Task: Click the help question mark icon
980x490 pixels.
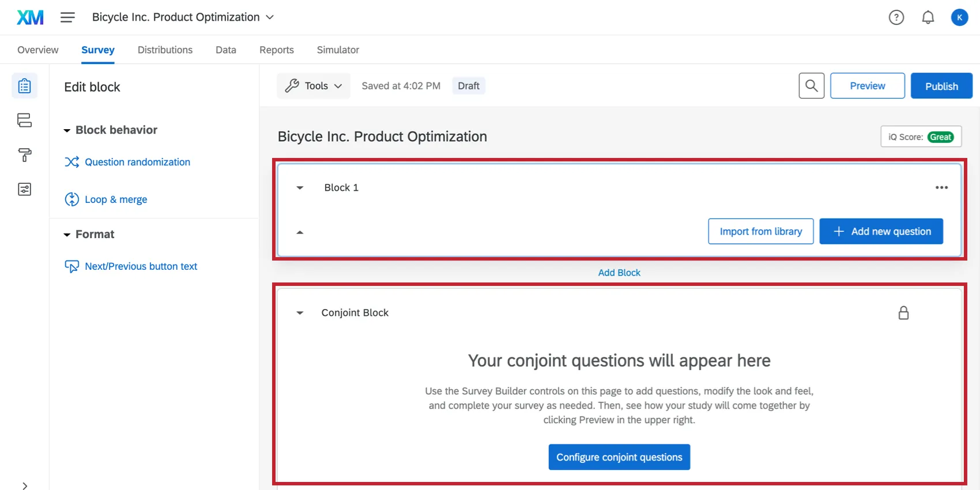Action: pyautogui.click(x=896, y=17)
